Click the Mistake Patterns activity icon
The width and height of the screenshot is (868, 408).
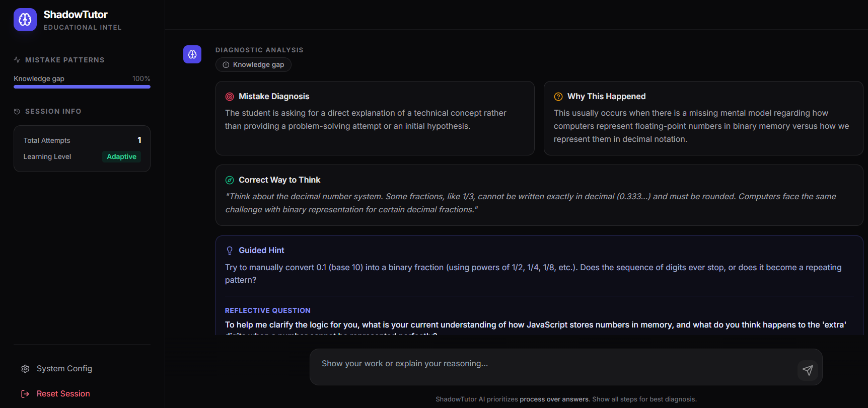coord(17,60)
